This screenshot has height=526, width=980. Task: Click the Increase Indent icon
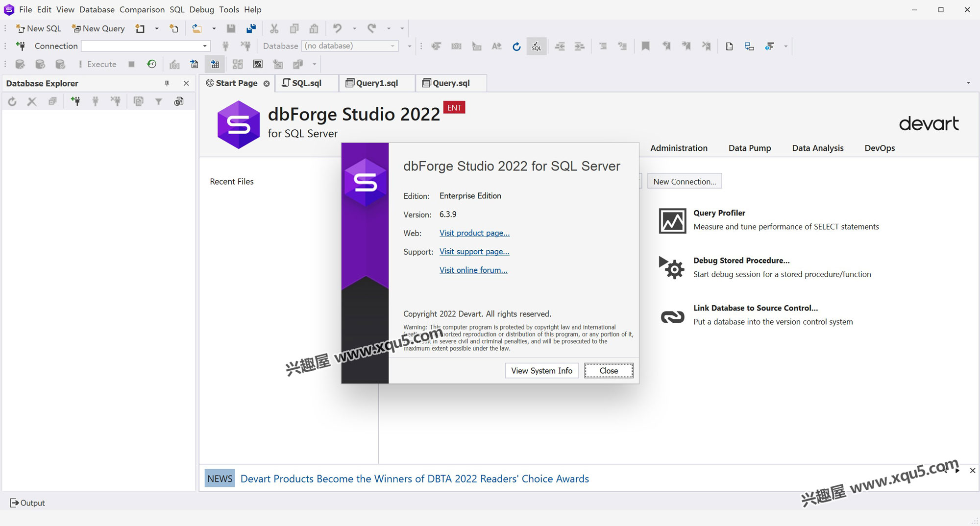(x=580, y=47)
